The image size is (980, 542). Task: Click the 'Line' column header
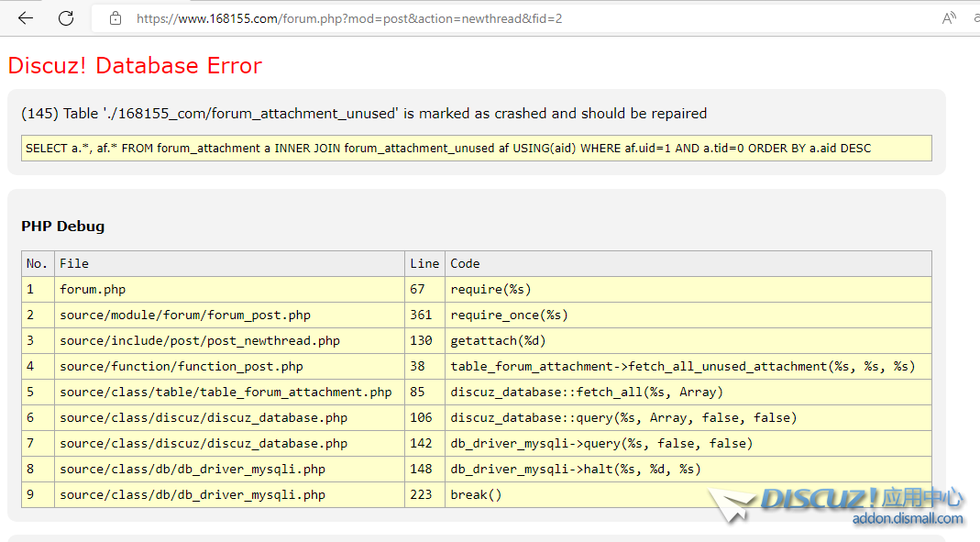click(424, 264)
